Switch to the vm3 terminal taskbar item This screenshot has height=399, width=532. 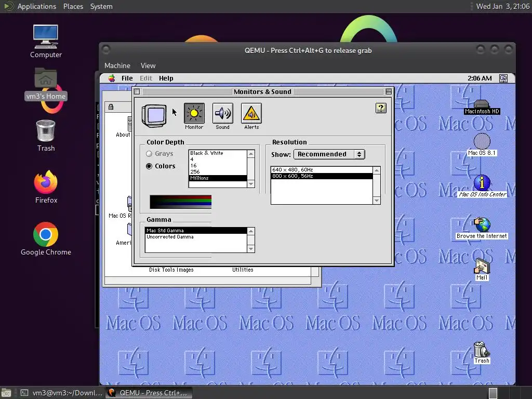[61, 393]
